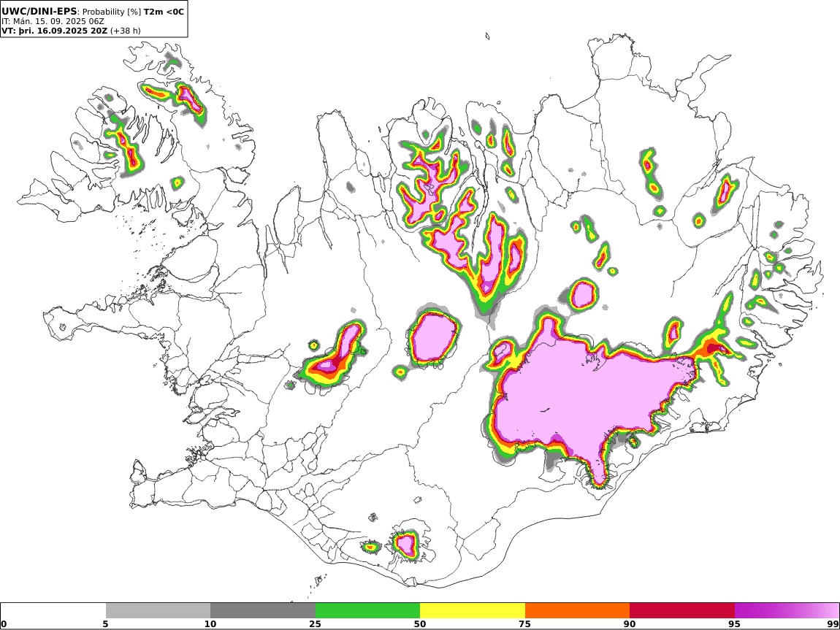
Task: Click the orange 75–90% legend swatch
Action: coord(577,611)
